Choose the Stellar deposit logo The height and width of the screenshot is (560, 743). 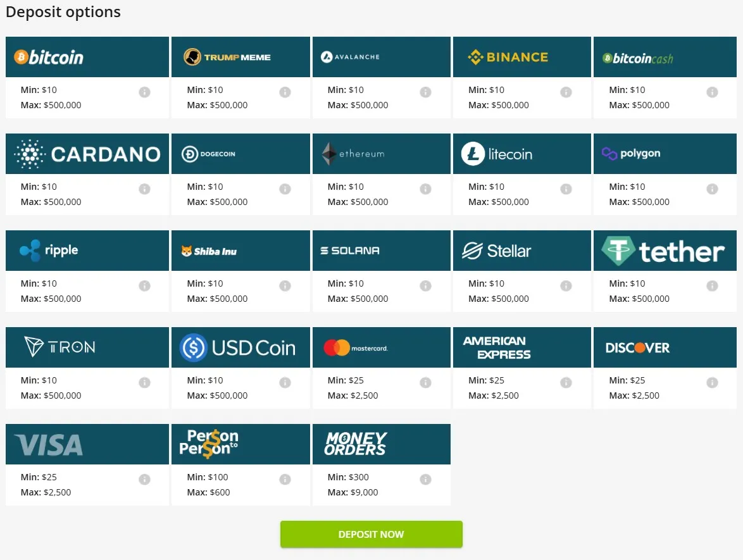(497, 251)
